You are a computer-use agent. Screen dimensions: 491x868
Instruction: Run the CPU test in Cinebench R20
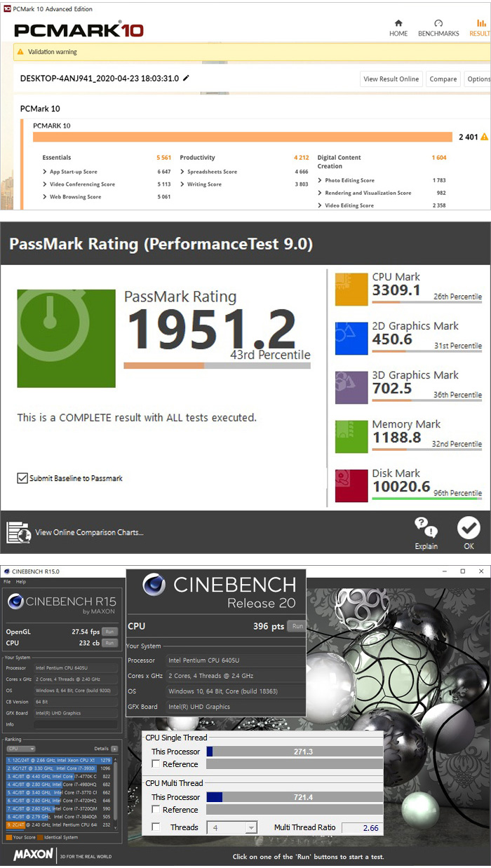(x=297, y=626)
